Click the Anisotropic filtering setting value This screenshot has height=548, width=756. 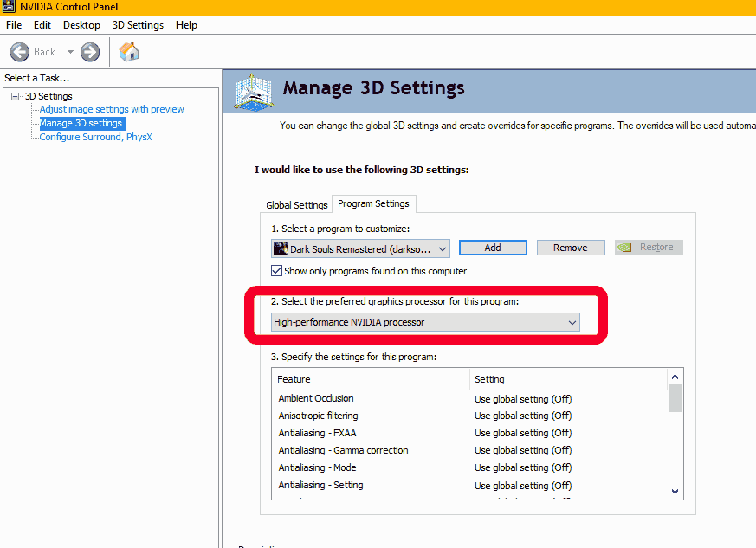[523, 416]
